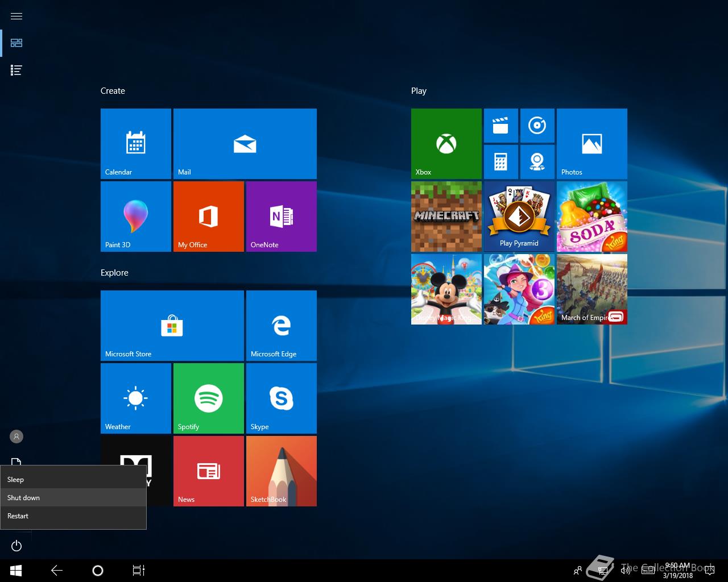The width and height of the screenshot is (728, 582).
Task: Launch Bubble Witch 3 tile
Action: (519, 289)
